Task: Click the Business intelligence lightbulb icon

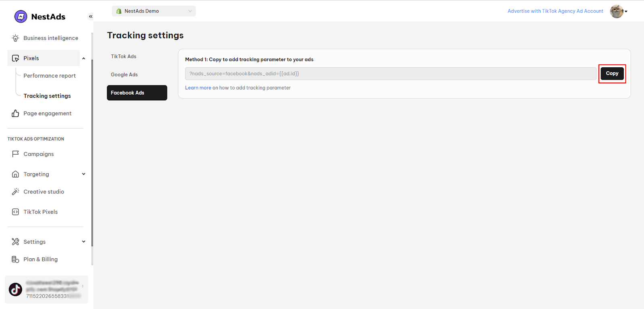Action: tap(15, 38)
